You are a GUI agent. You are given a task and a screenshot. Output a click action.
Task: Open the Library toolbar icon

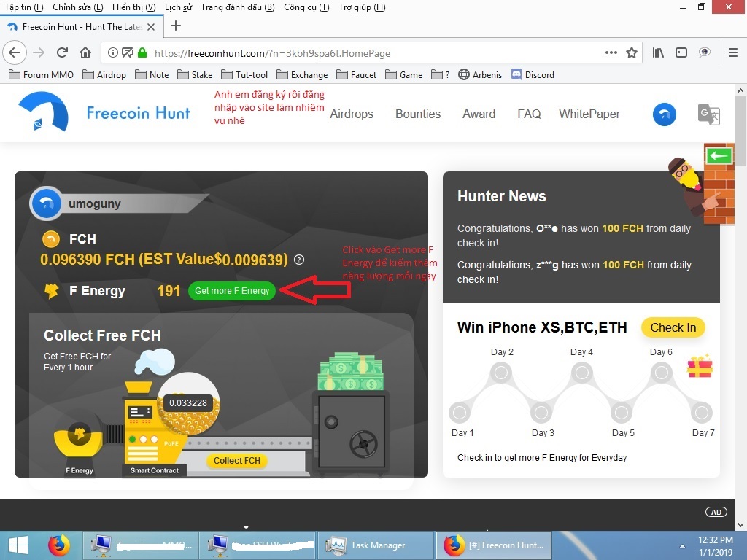point(658,52)
